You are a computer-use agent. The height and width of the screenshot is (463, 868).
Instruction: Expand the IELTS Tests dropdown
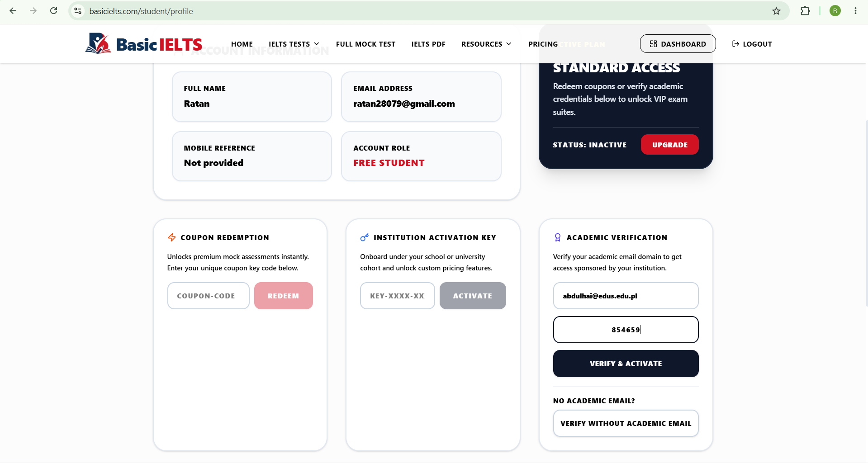(x=294, y=44)
